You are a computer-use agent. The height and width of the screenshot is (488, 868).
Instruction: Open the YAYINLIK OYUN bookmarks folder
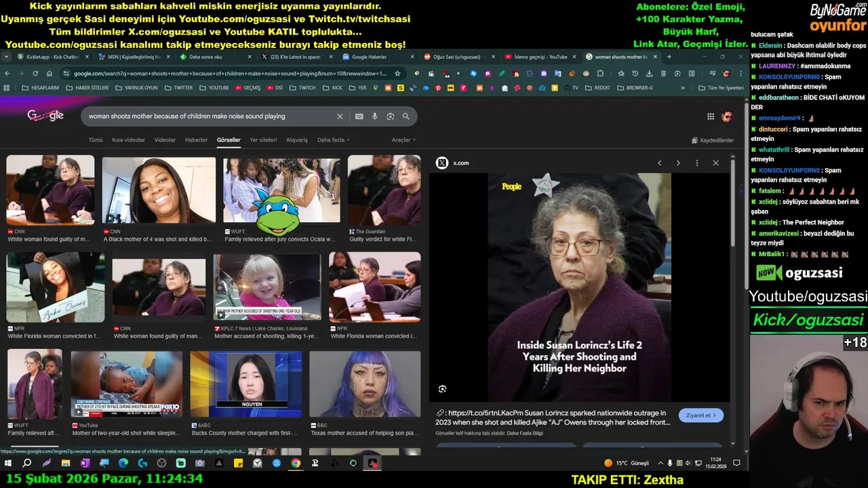tap(136, 88)
